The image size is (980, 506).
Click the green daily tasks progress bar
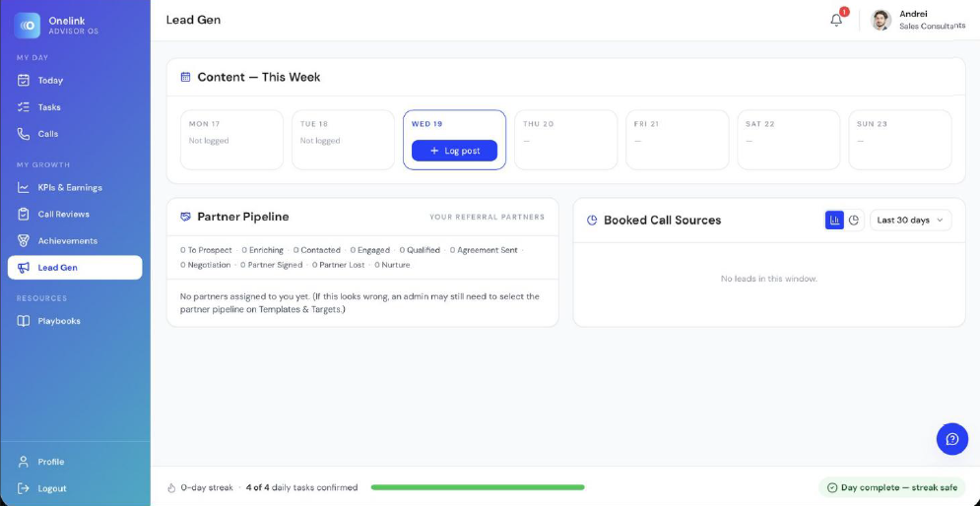point(478,487)
